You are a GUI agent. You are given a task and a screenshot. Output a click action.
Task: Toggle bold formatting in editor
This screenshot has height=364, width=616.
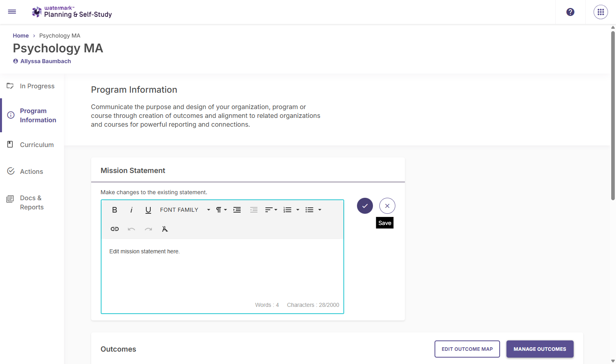point(114,210)
